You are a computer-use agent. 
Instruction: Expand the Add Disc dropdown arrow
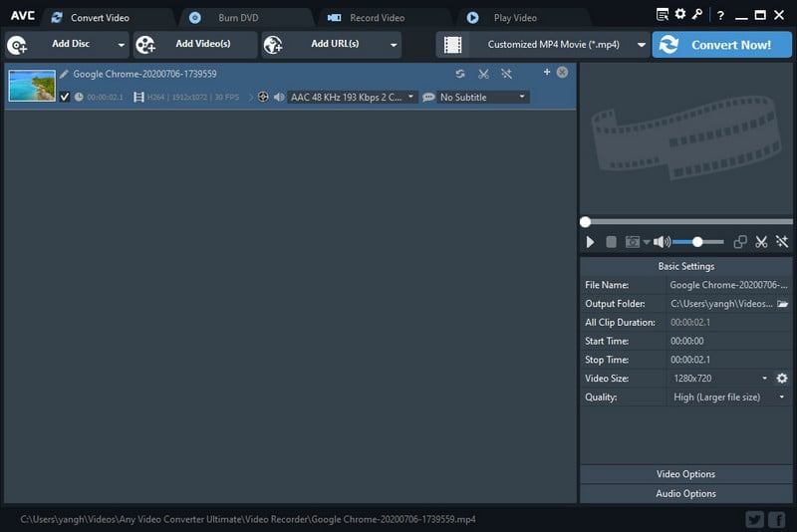[121, 45]
